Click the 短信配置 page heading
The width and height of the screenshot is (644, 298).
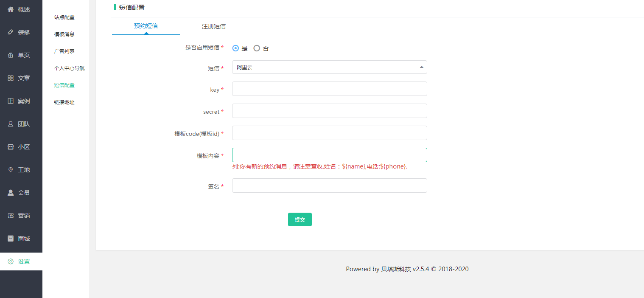pyautogui.click(x=132, y=7)
